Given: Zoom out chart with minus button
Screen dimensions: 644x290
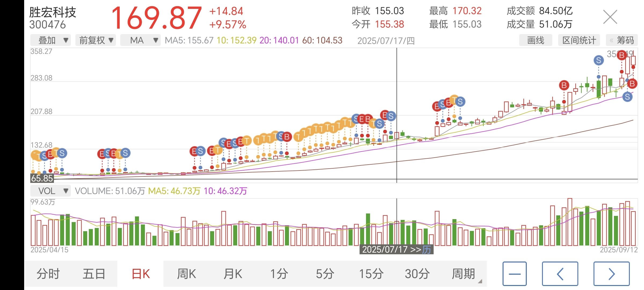Looking at the screenshot, I should click(x=515, y=274).
